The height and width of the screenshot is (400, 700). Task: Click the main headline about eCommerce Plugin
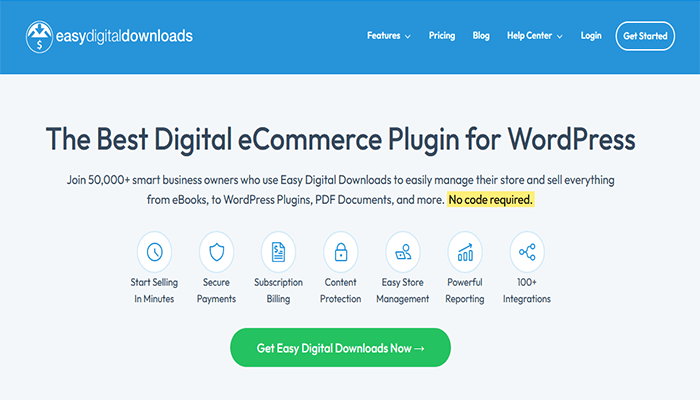(x=340, y=138)
